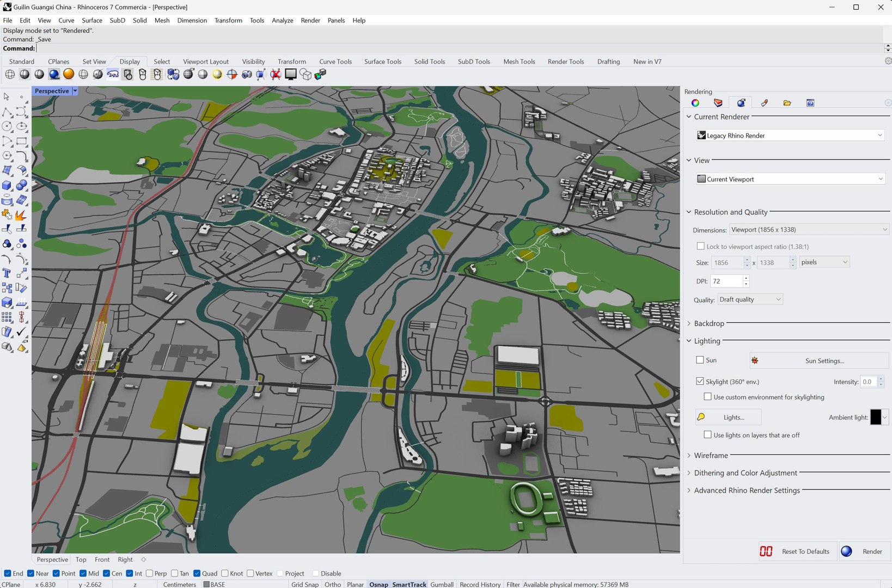Image resolution: width=892 pixels, height=588 pixels.
Task: Click the Sun Settings sun icon
Action: pos(755,360)
